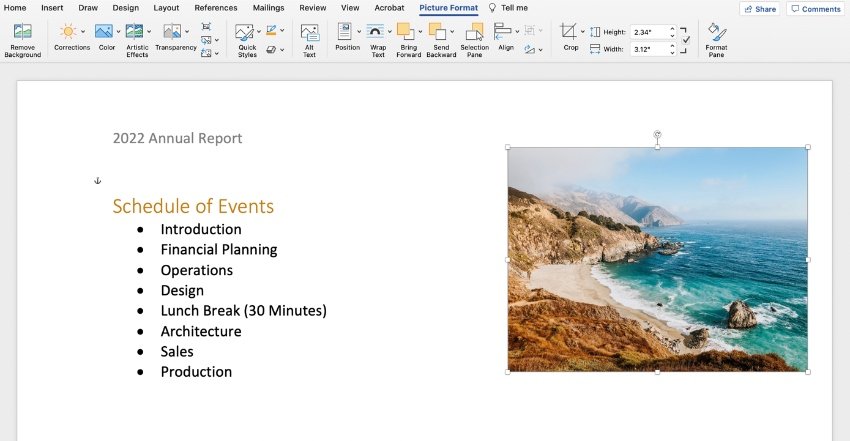Click the Position icon
This screenshot has width=850, height=441.
coord(345,31)
